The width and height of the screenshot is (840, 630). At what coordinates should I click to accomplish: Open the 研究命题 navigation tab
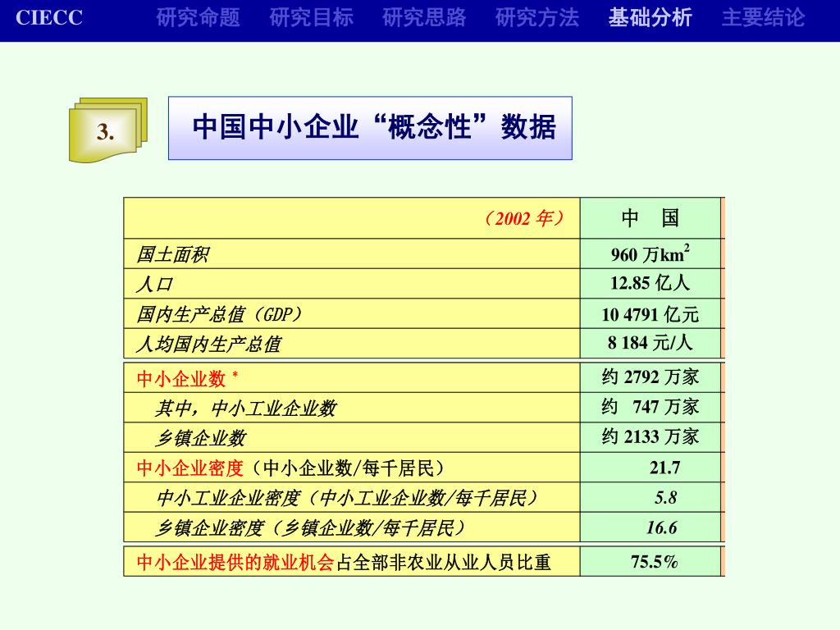[199, 18]
